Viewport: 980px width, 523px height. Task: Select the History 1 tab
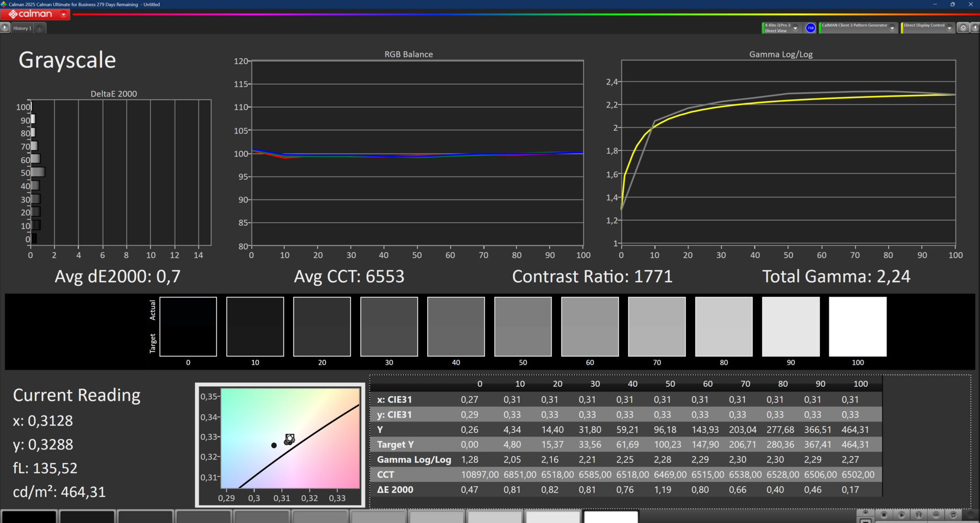(22, 28)
